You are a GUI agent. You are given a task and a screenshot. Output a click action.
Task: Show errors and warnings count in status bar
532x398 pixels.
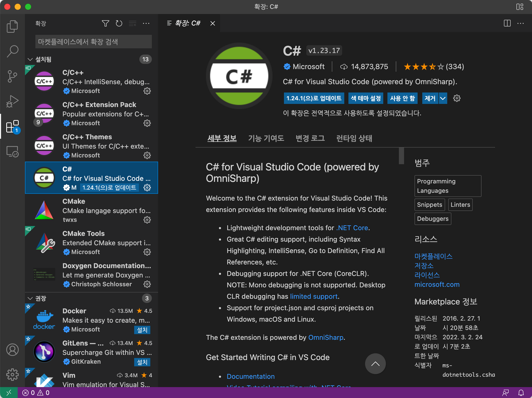tap(36, 393)
